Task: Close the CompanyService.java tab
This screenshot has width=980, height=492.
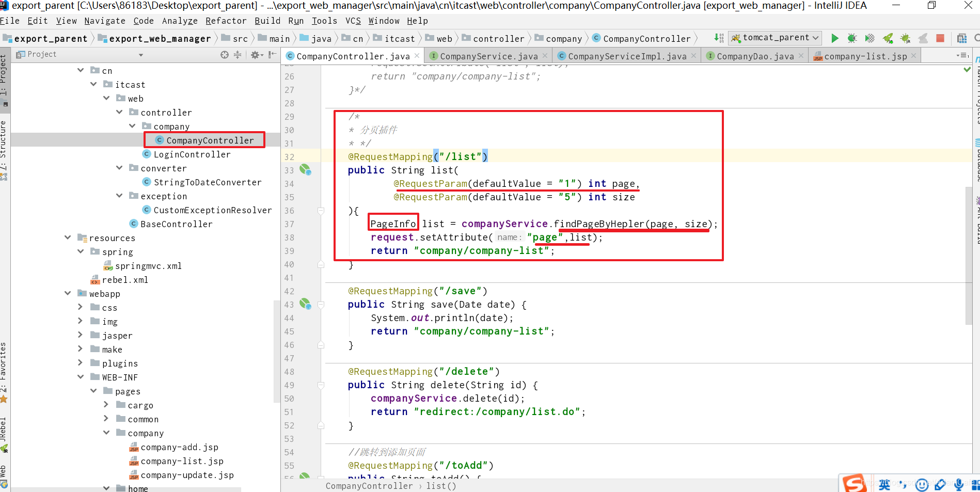Action: pyautogui.click(x=545, y=56)
